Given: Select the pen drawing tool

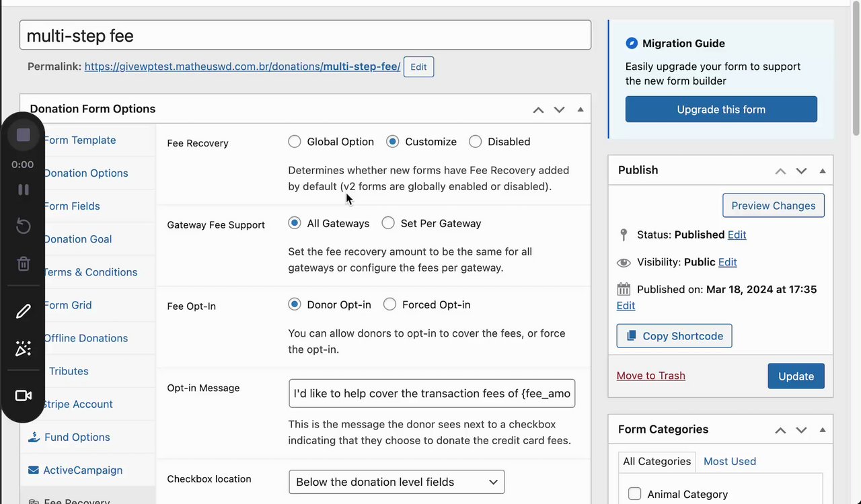Looking at the screenshot, I should tap(24, 311).
